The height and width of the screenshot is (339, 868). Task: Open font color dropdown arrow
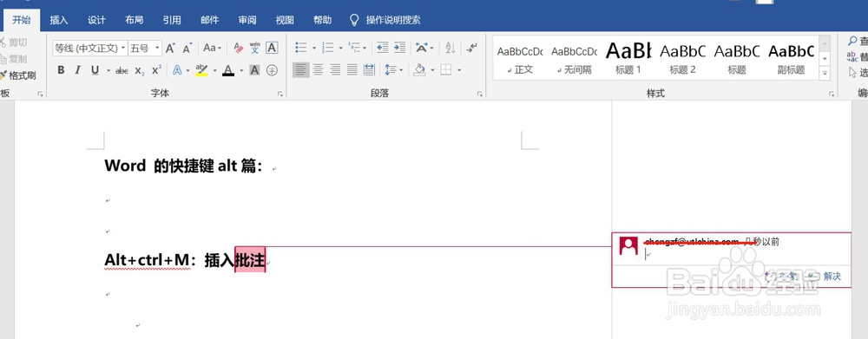coord(241,70)
